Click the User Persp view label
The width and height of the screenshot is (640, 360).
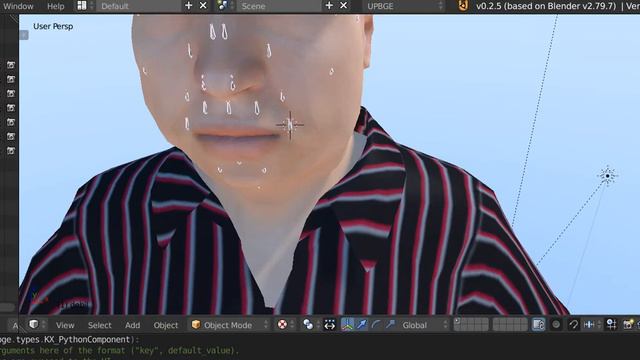53,26
